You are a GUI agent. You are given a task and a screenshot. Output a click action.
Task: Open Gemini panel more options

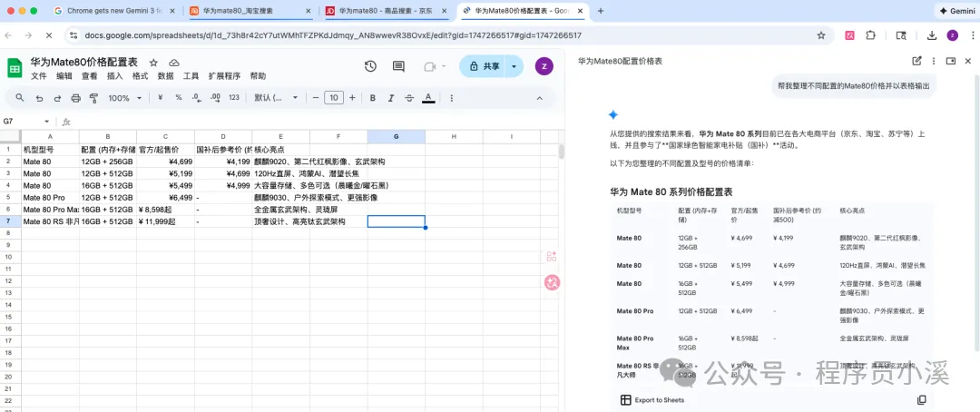tap(934, 61)
